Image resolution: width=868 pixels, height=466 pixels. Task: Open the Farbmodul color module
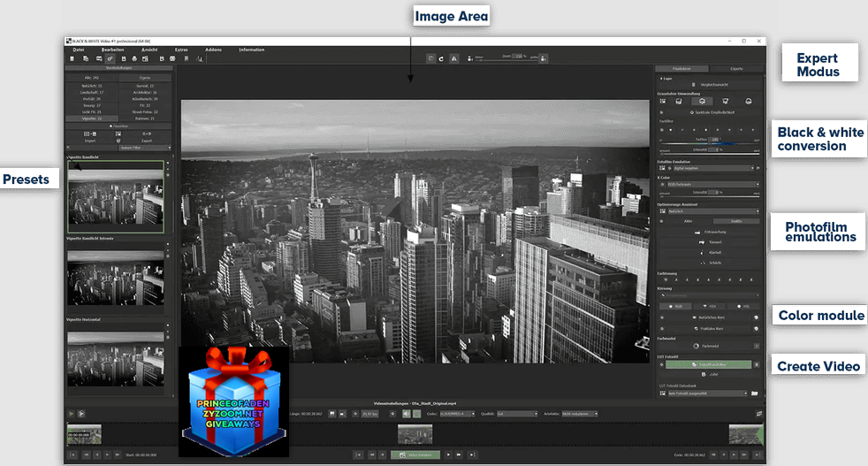pyautogui.click(x=706, y=346)
